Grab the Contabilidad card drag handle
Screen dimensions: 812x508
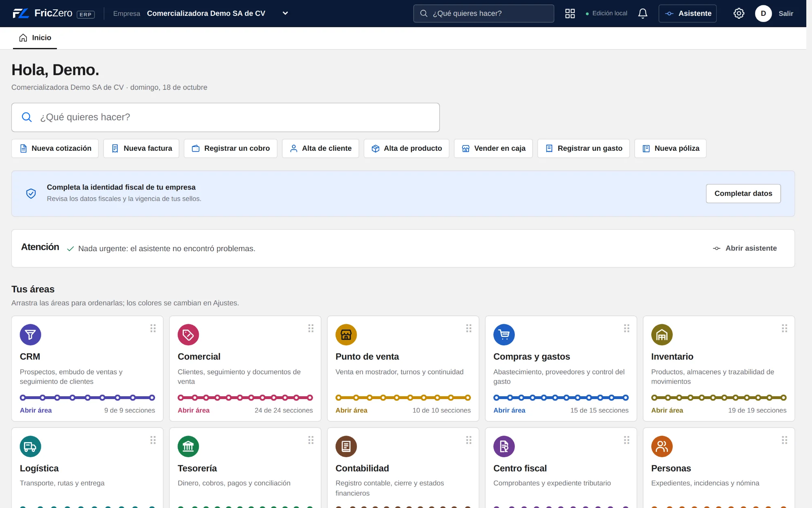pos(469,440)
